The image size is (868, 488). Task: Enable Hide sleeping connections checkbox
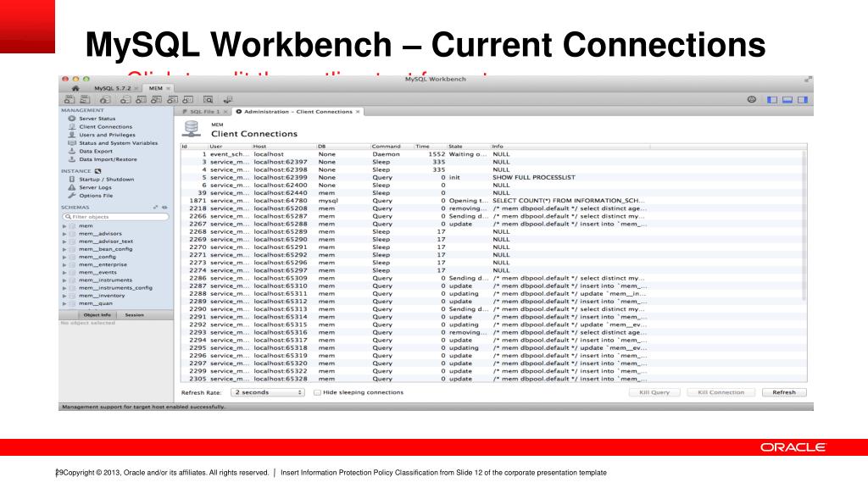(317, 392)
